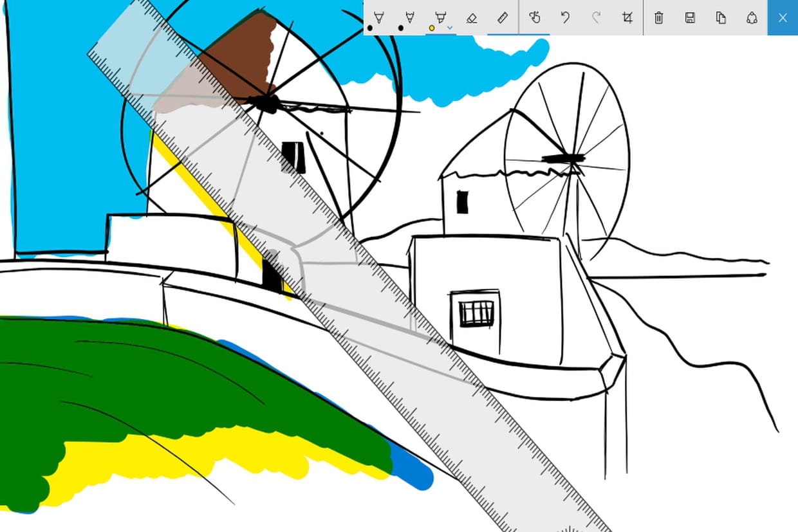Redo the undone stroke
Image resolution: width=798 pixels, height=532 pixels.
[596, 18]
